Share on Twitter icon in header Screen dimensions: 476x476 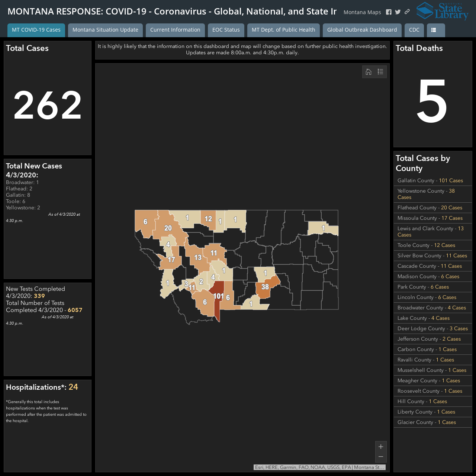point(398,12)
